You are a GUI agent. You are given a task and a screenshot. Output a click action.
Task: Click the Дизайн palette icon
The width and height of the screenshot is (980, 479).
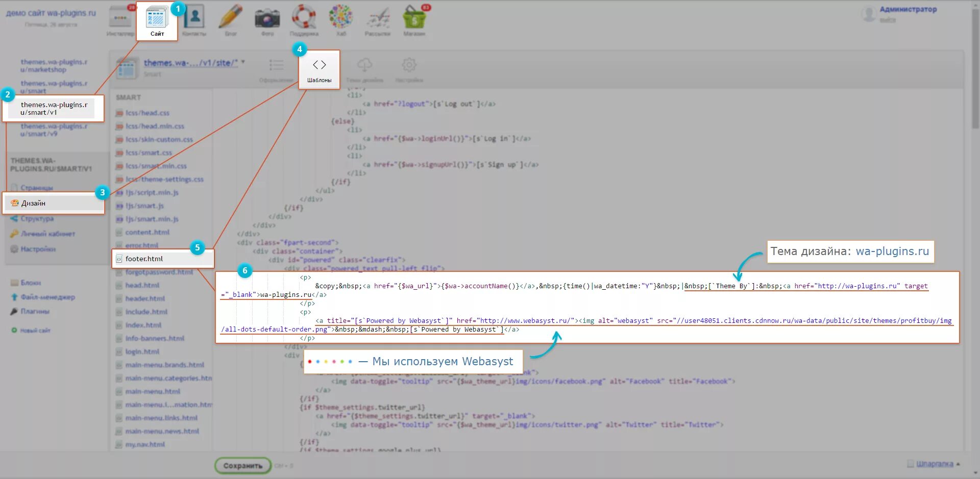tap(15, 203)
